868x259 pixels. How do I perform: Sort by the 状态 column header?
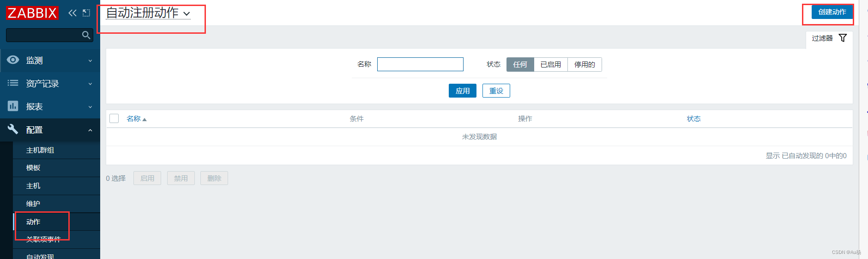tap(693, 119)
